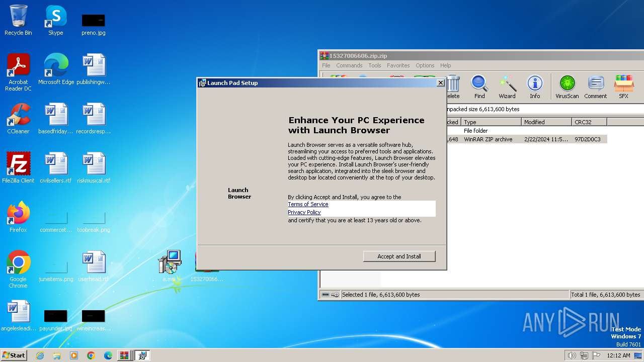Select riskmusical.rtf desktop file
Image resolution: width=644 pixels, height=362 pixels.
[93, 168]
